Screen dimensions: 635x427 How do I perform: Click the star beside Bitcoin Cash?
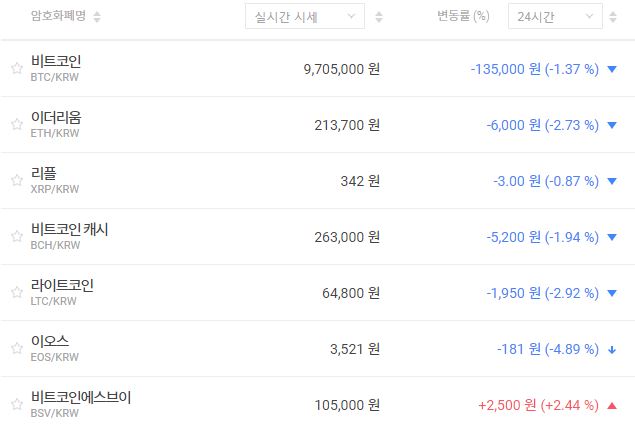pos(16,237)
